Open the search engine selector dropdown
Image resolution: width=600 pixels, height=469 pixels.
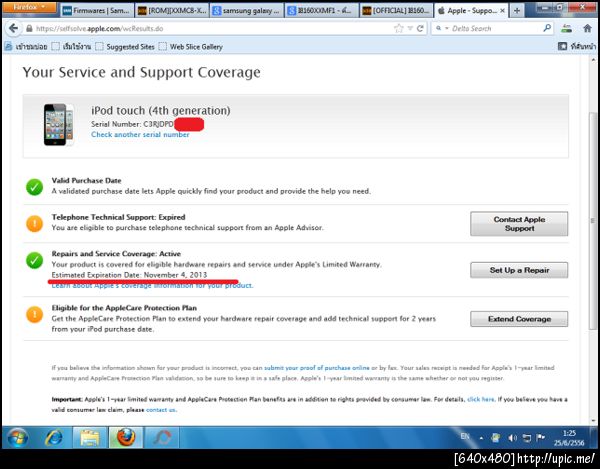(442, 28)
